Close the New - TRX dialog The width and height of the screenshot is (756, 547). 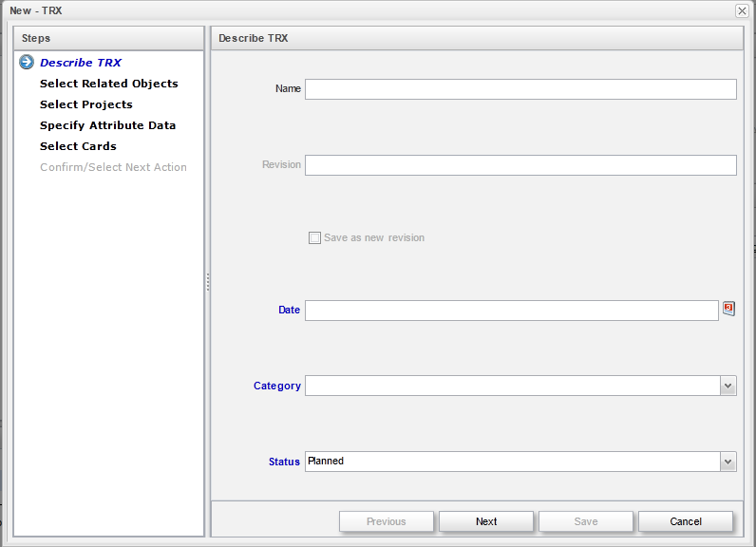pyautogui.click(x=742, y=10)
